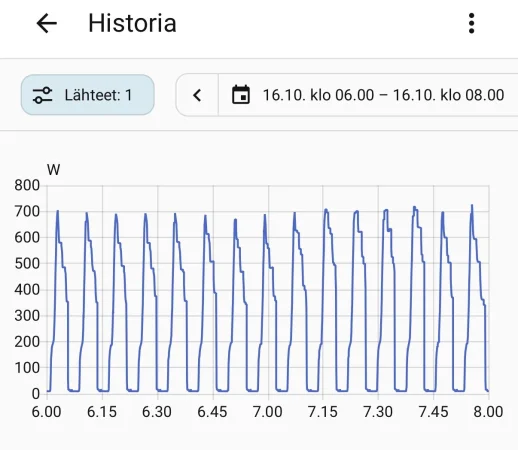Click the Historia page title
The image size is (518, 450).
click(x=132, y=23)
